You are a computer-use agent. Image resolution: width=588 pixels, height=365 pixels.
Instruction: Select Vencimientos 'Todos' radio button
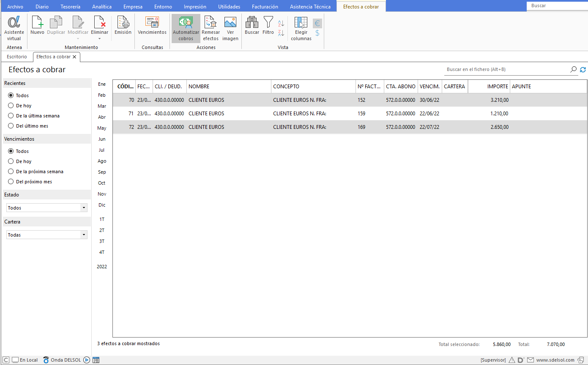click(11, 151)
